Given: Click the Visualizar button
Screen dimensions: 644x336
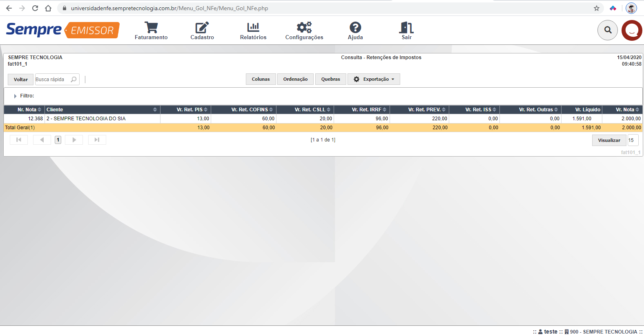Looking at the screenshot, I should point(609,140).
